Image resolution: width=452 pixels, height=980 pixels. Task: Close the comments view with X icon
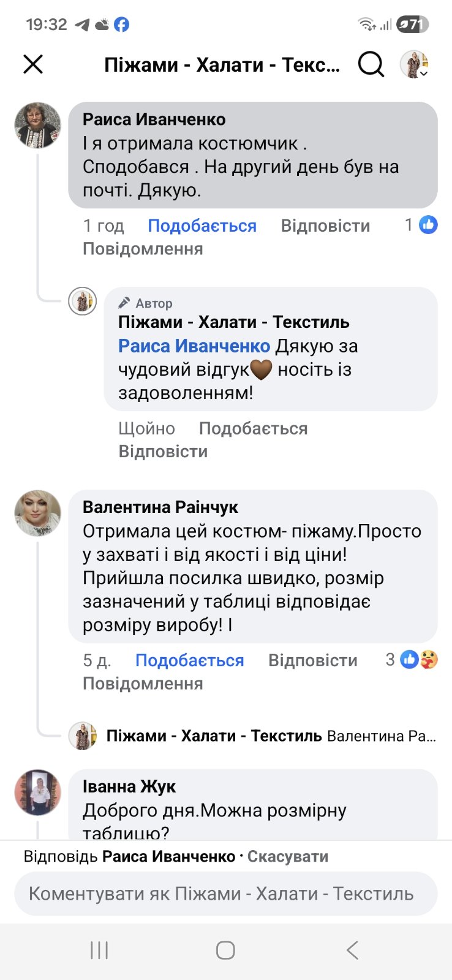click(x=33, y=64)
